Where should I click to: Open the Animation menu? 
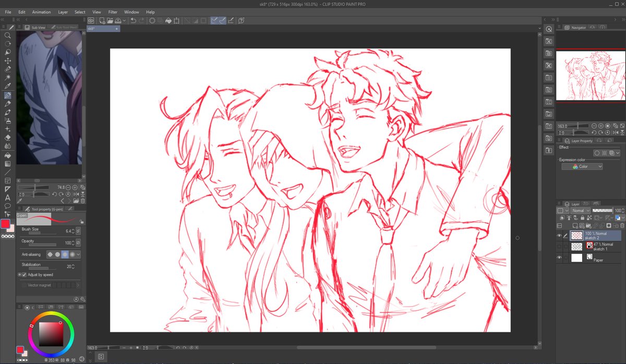[41, 11]
